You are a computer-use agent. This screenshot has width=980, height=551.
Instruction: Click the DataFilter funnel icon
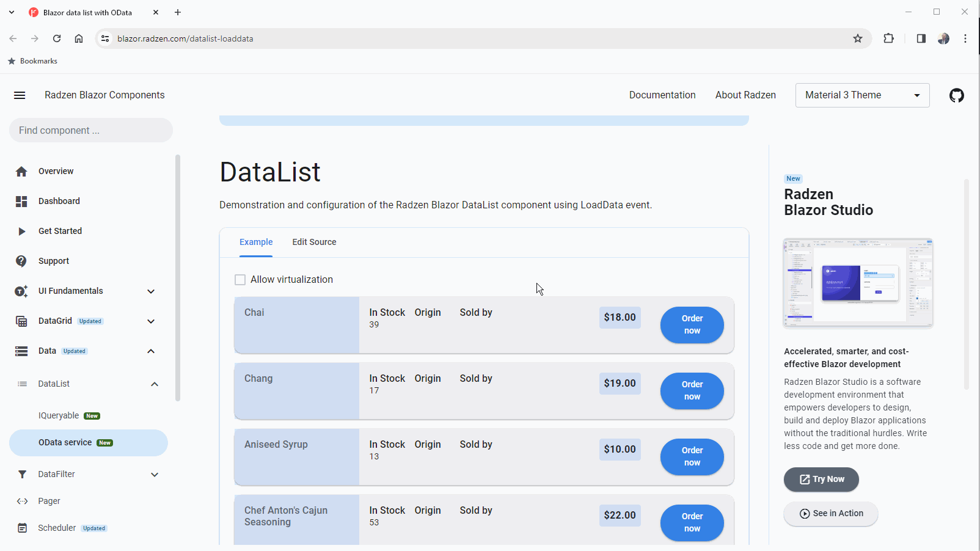click(23, 475)
